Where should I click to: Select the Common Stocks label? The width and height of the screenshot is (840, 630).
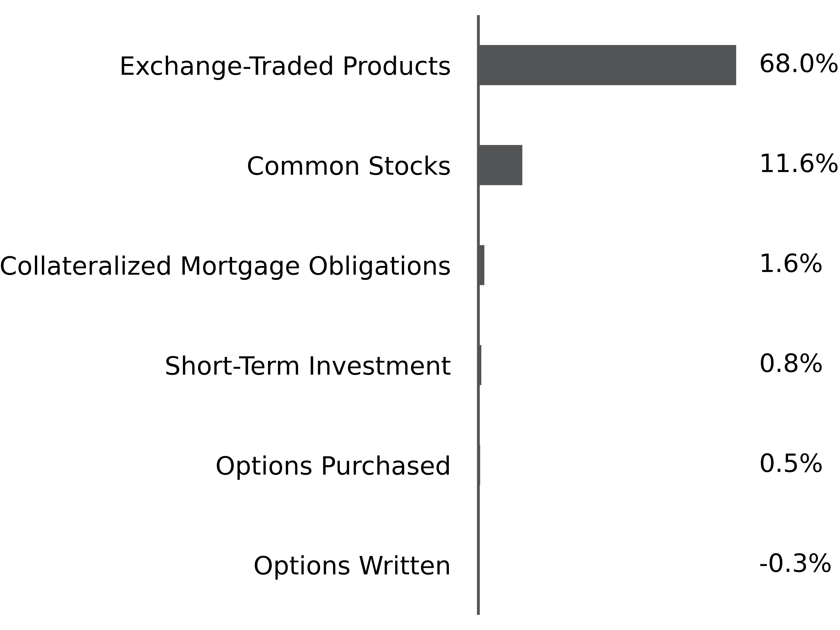349,166
